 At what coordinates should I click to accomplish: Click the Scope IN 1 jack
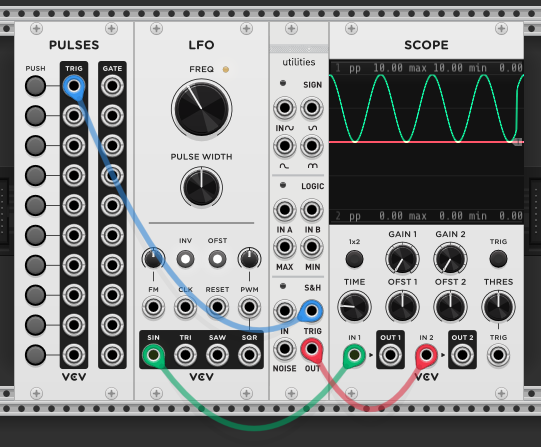354,355
